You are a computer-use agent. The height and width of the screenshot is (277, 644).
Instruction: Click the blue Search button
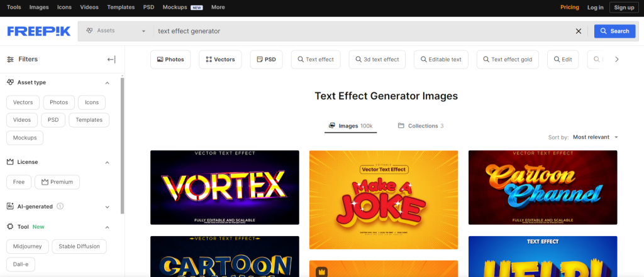614,31
